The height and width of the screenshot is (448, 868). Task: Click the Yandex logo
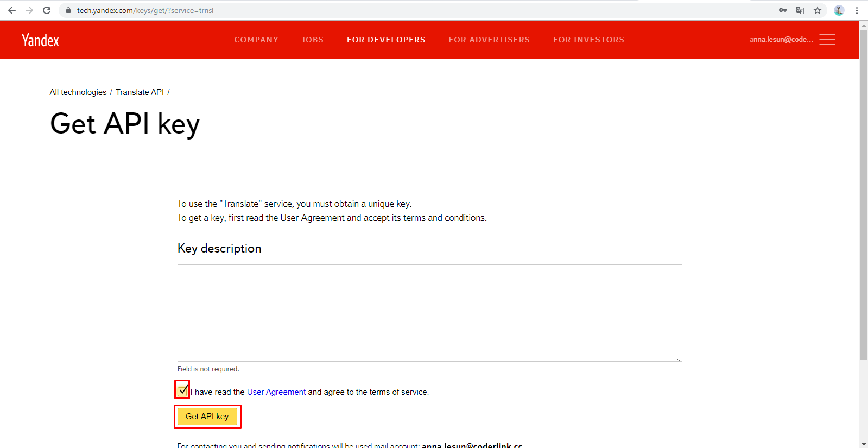(41, 40)
